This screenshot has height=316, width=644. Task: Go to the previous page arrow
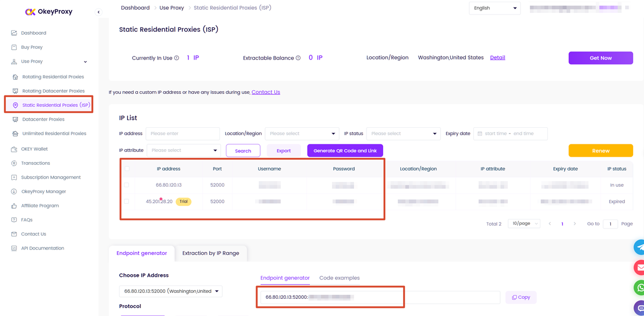click(550, 224)
